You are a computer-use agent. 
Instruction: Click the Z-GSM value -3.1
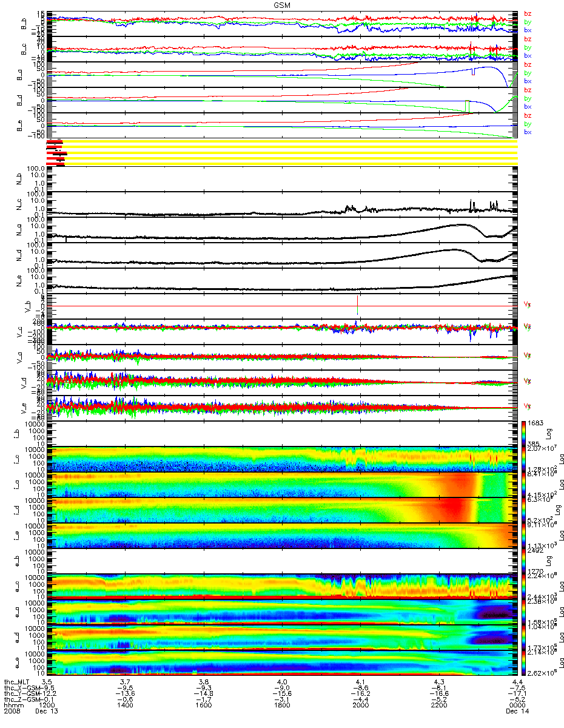[x=283, y=701]
